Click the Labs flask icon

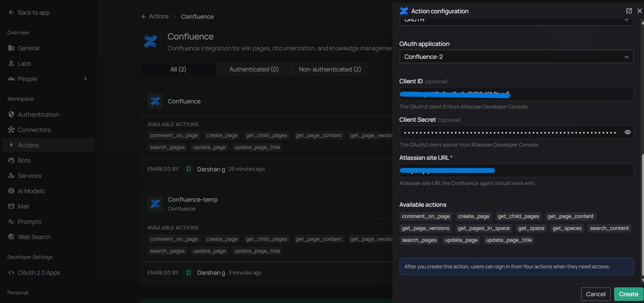click(11, 63)
